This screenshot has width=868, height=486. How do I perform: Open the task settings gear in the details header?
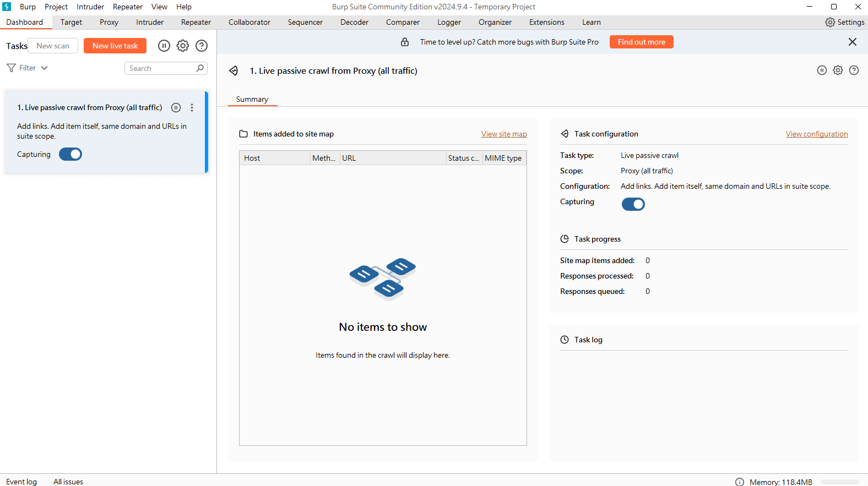click(838, 70)
